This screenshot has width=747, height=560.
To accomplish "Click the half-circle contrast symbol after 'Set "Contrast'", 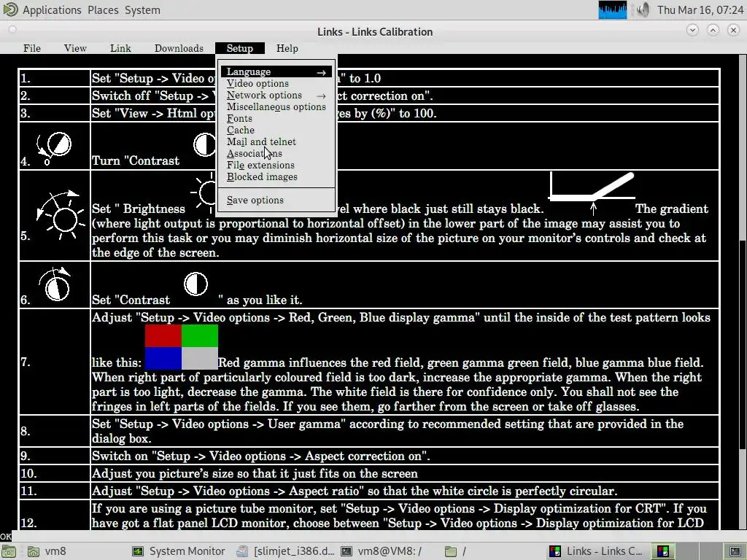I will (196, 284).
